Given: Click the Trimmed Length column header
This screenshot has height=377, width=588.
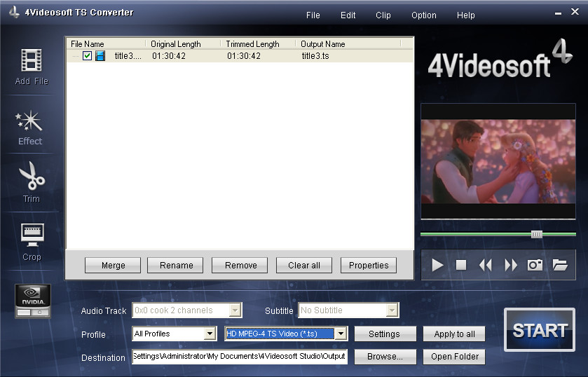Looking at the screenshot, I should pyautogui.click(x=258, y=44).
